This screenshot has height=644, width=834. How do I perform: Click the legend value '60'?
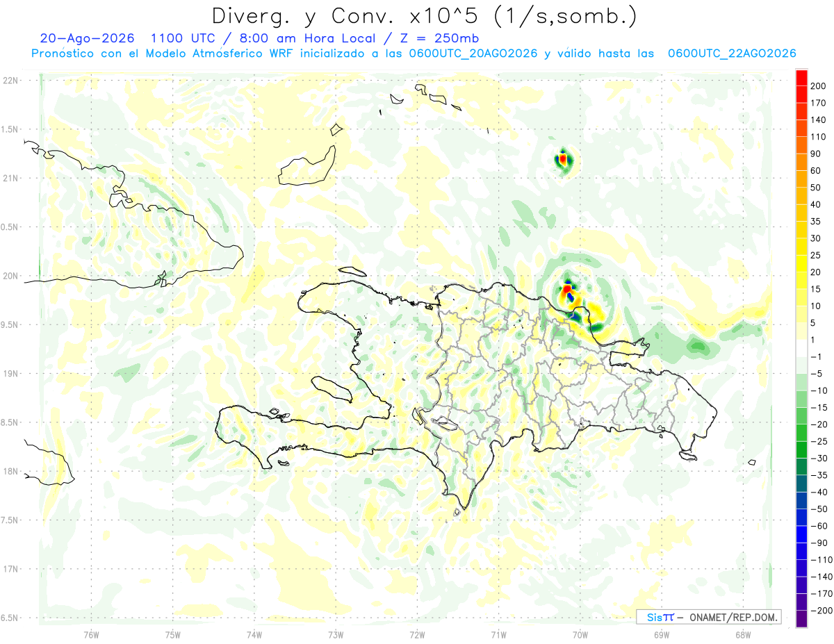coord(816,170)
